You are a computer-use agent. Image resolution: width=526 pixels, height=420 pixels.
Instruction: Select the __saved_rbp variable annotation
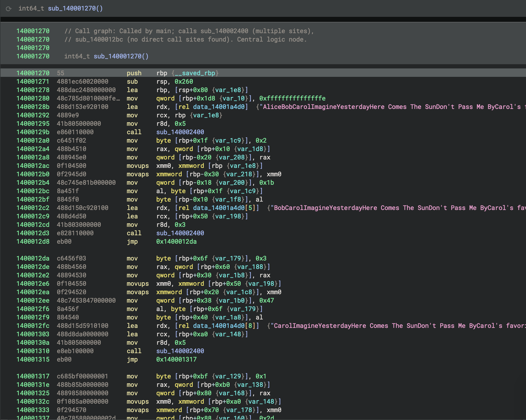click(195, 73)
